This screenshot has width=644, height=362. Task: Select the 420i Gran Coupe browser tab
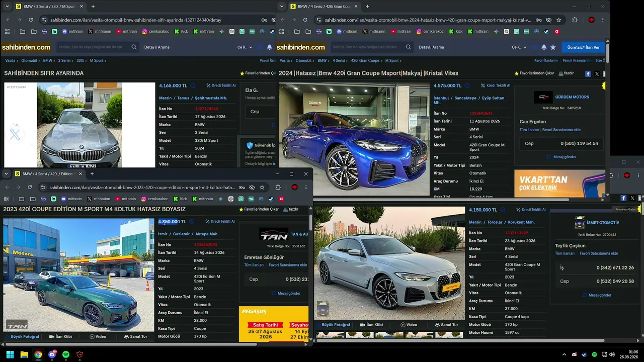(x=324, y=7)
